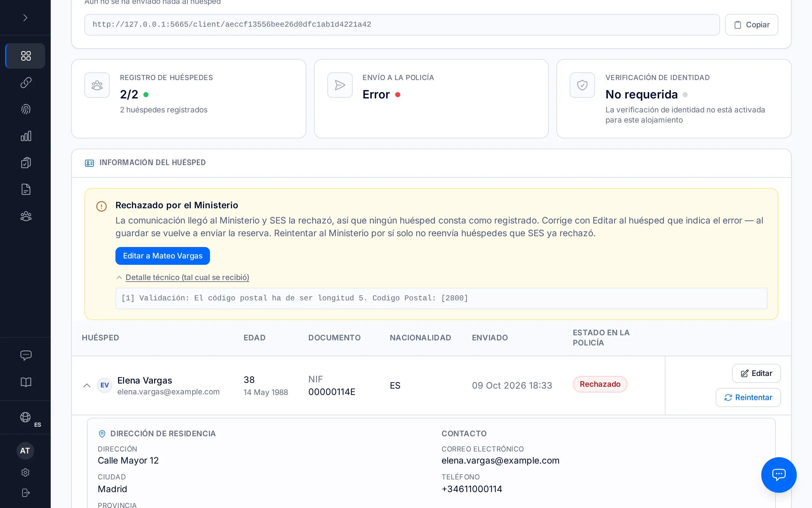
Task: Open settings gear in sidebar
Action: (x=25, y=472)
